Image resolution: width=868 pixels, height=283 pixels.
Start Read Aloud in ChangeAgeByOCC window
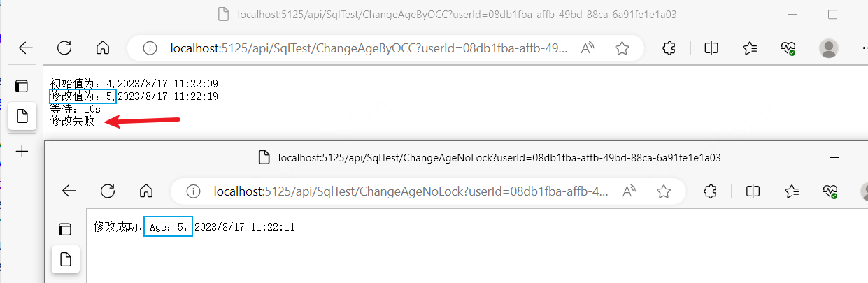point(588,48)
